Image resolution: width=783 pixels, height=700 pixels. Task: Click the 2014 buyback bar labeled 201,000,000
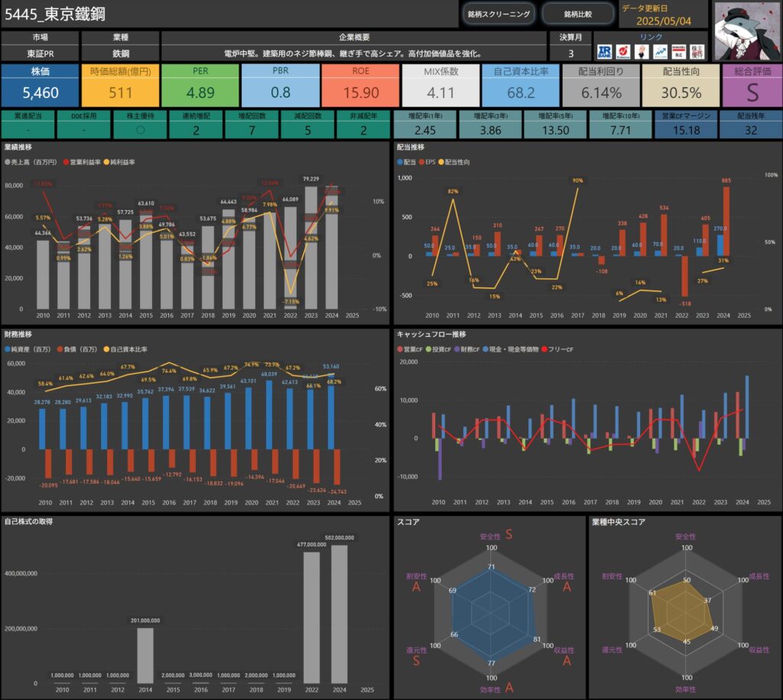[145, 656]
